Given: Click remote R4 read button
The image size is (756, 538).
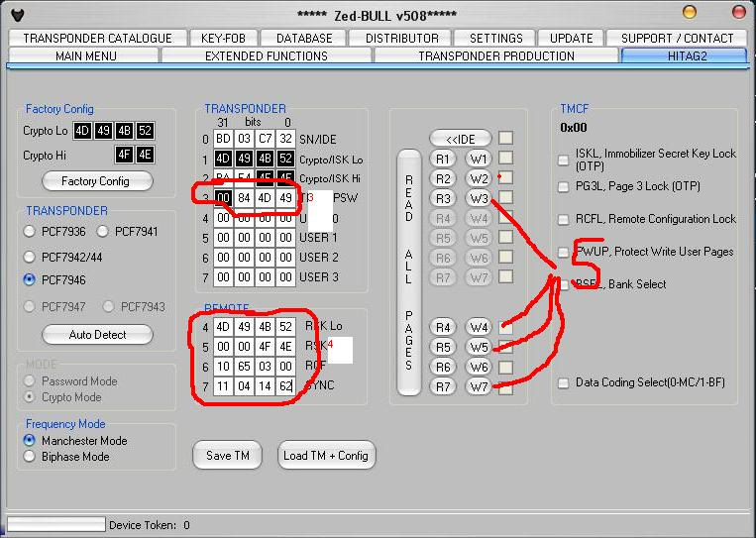Looking at the screenshot, I should coord(442,327).
